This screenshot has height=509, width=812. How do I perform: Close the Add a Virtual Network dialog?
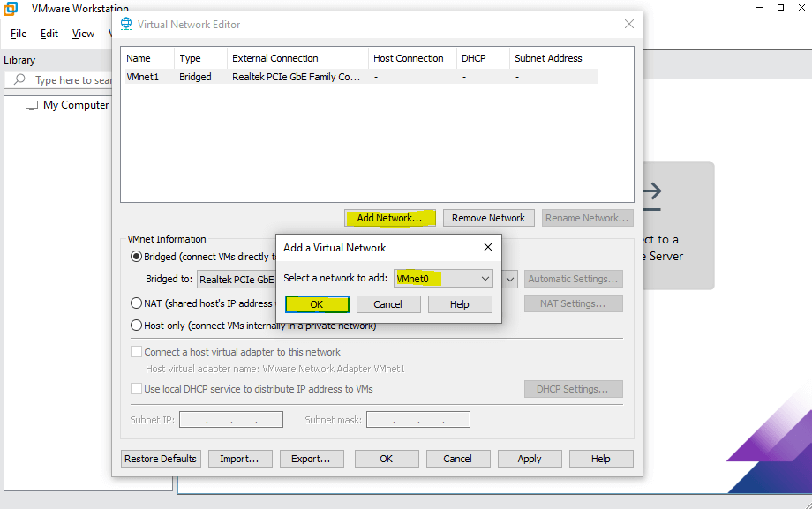point(488,247)
